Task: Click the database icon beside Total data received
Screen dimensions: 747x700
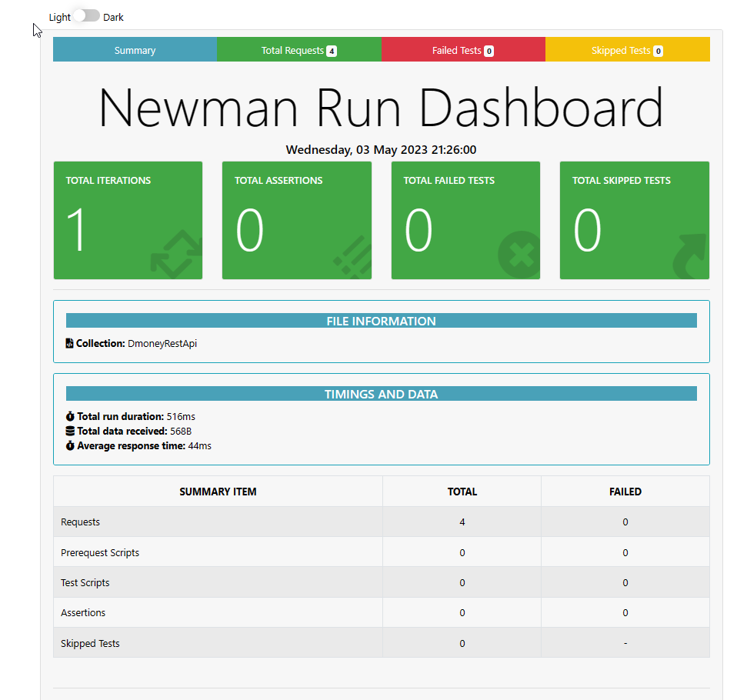Action: pyautogui.click(x=68, y=431)
